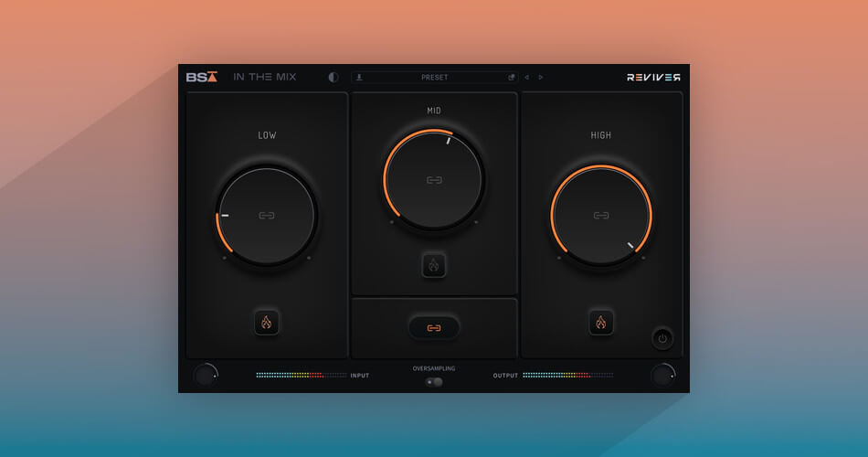
Task: Click the flame icon under the MID knob
Action: (434, 265)
